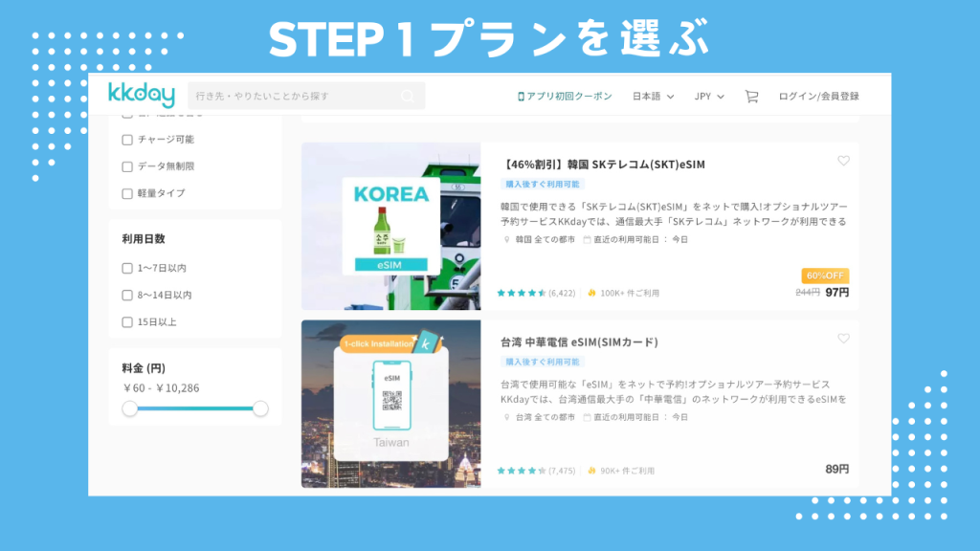
Task: Tick the 1〜7日以内 checkbox
Action: coord(127,268)
